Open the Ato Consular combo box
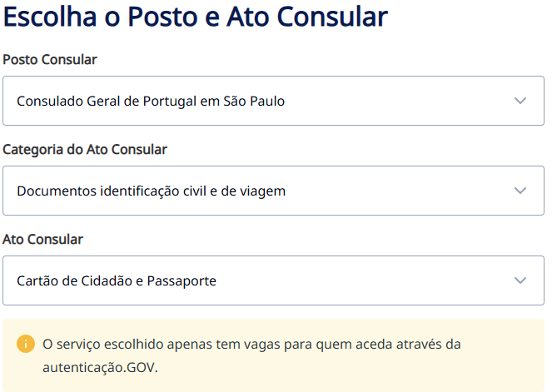 coord(274,280)
